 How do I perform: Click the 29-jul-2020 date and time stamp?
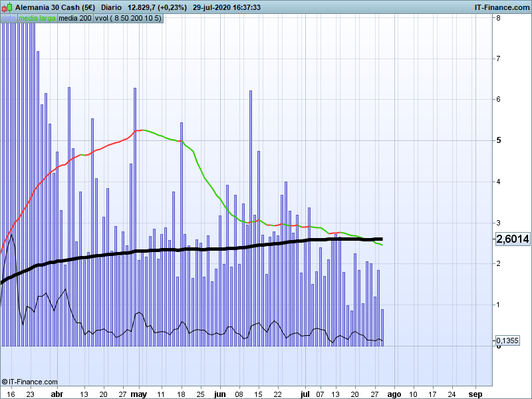(226, 7)
